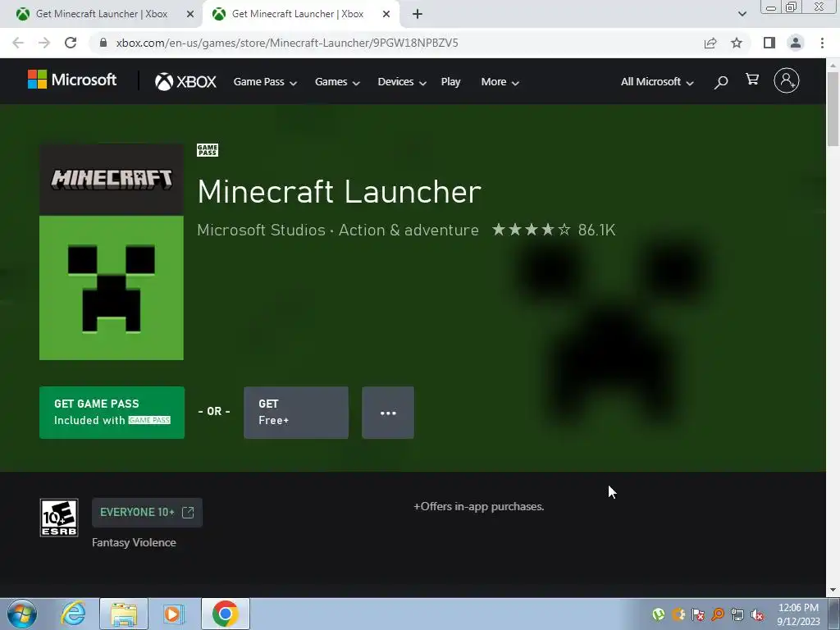Click the Action Center flag tray icon
The width and height of the screenshot is (840, 630).
click(x=698, y=614)
